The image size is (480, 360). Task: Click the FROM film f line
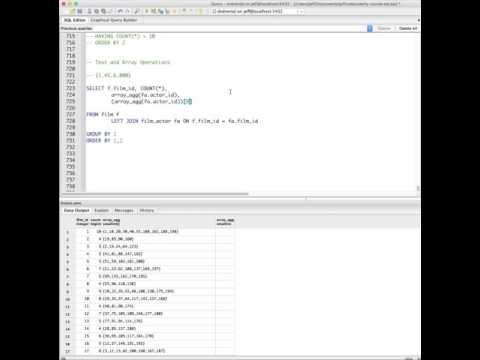tap(103, 114)
